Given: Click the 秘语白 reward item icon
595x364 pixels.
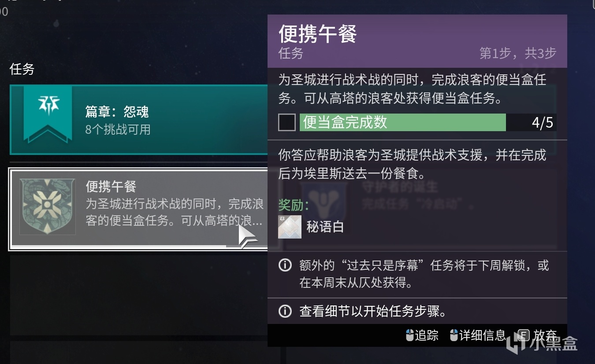Looking at the screenshot, I should click(290, 227).
